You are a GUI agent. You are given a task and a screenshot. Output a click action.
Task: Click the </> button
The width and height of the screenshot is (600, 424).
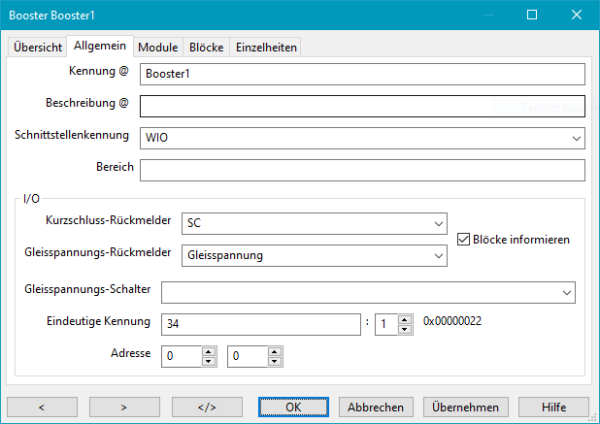click(x=207, y=407)
